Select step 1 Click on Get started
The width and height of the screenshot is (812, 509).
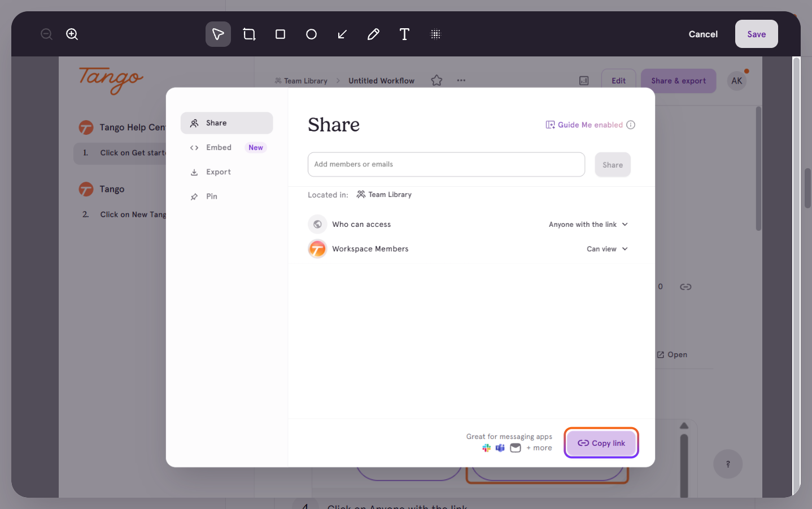click(120, 153)
